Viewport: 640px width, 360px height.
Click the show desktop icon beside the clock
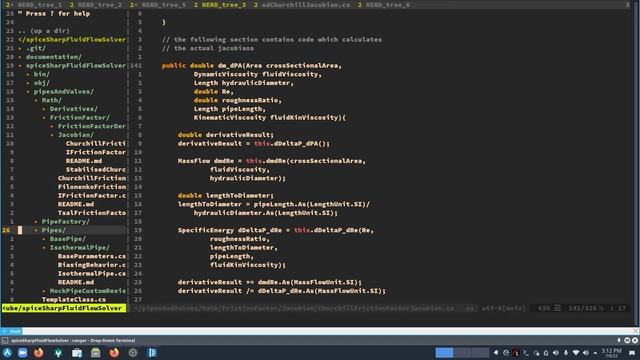(632, 353)
